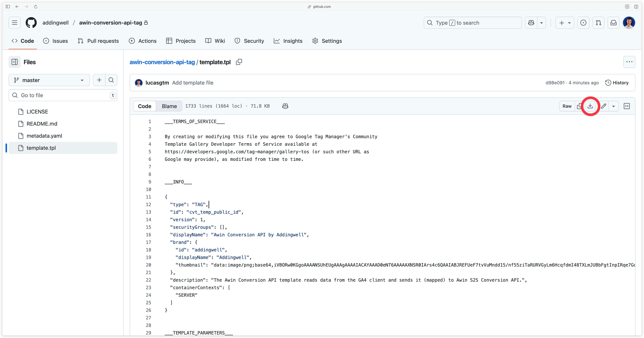Open the Projects tab
Screen dimensions: 644x338
181,41
